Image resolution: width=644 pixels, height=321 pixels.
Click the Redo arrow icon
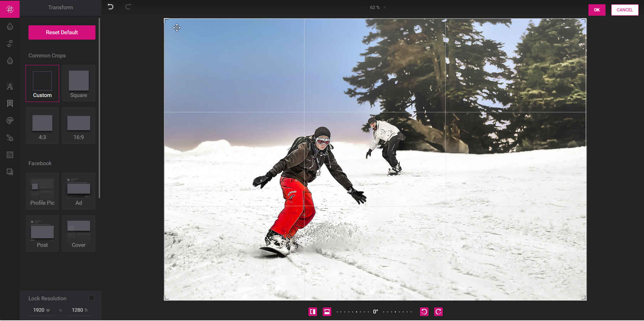(x=128, y=7)
